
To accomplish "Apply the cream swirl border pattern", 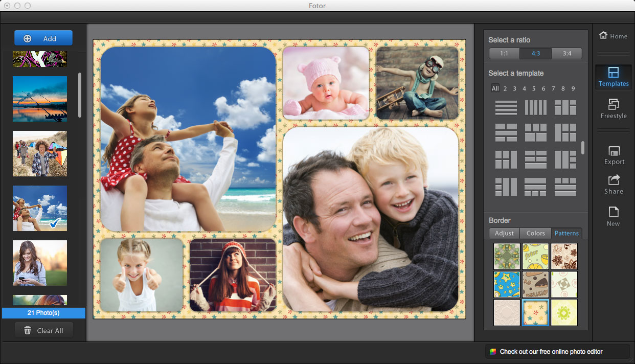I will click(564, 284).
